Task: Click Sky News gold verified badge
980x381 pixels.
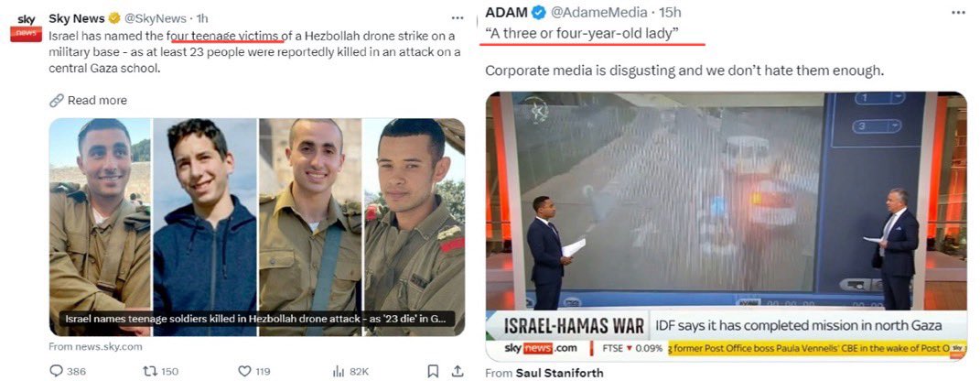Action: pyautogui.click(x=113, y=18)
